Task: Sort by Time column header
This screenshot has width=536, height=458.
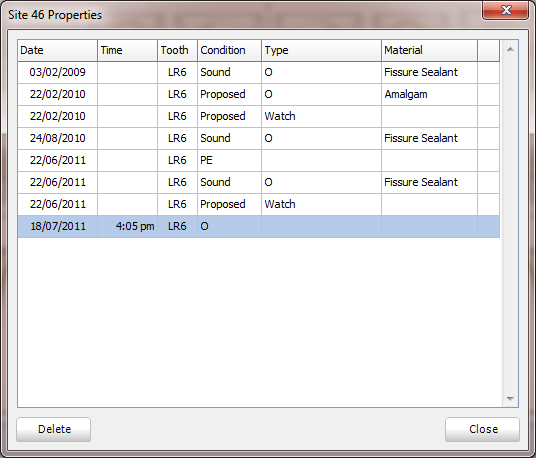Action: pyautogui.click(x=128, y=50)
